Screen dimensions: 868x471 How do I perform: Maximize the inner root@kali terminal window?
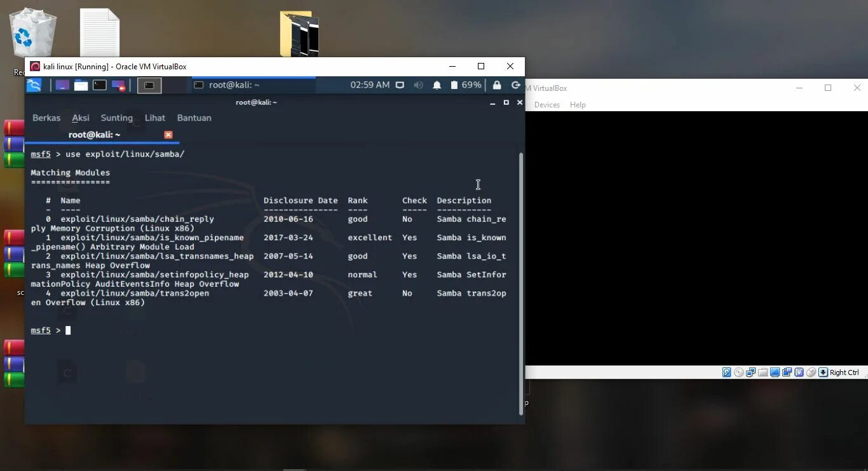tap(506, 102)
